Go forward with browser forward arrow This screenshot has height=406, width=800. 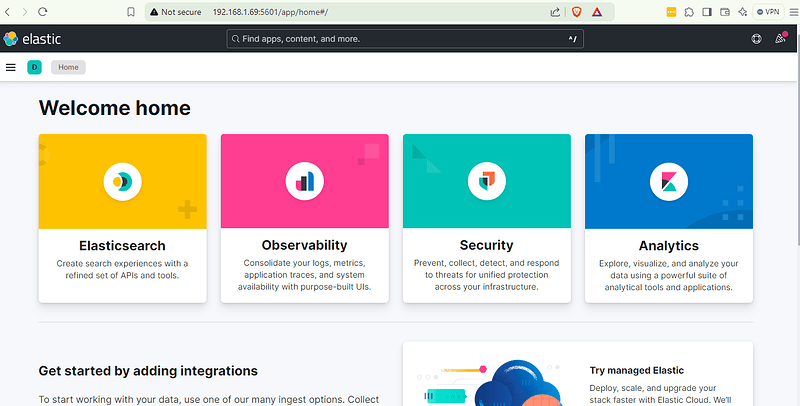tap(24, 12)
